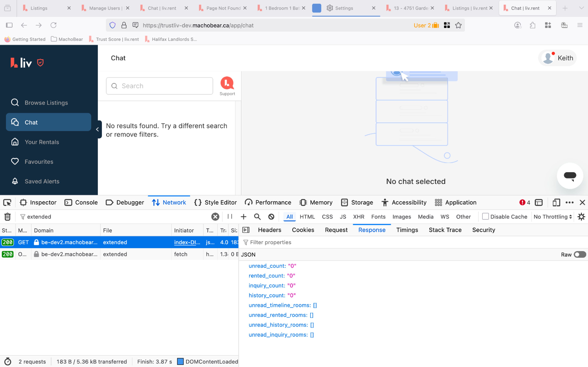Toggle the Raw JSON switch
This screenshot has width=588, height=367.
click(x=580, y=254)
